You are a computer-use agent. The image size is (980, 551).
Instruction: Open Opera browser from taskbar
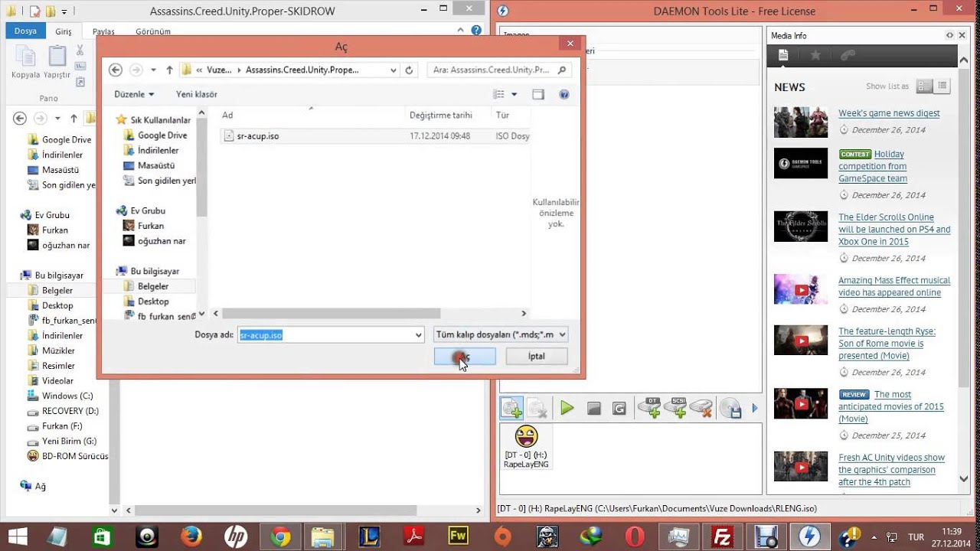point(634,536)
